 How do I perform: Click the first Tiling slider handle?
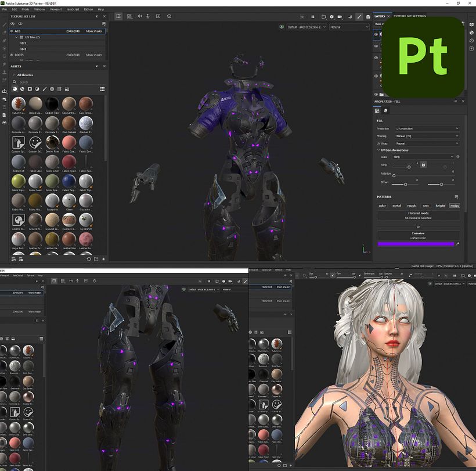click(409, 167)
